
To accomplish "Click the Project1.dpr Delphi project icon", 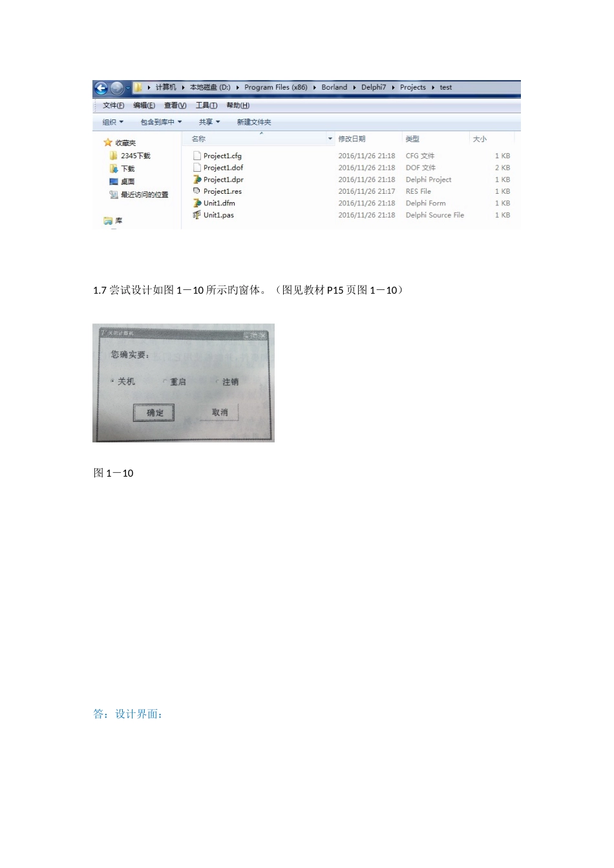I will [x=197, y=180].
